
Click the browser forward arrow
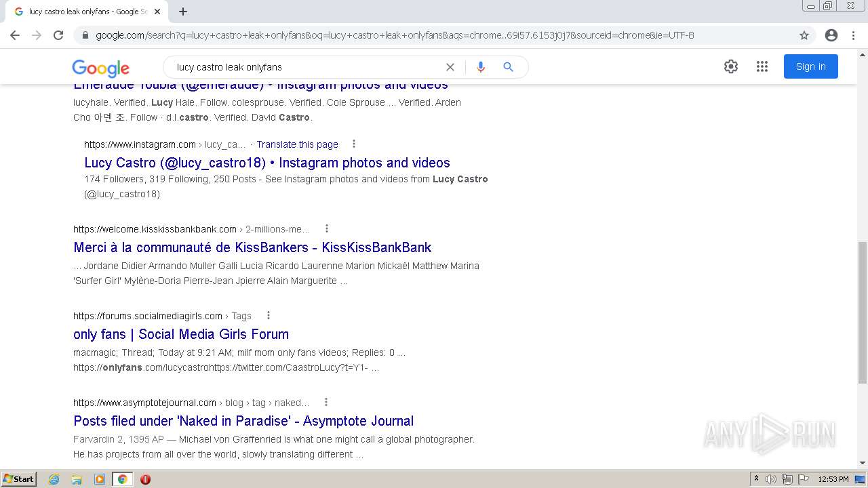(37, 35)
